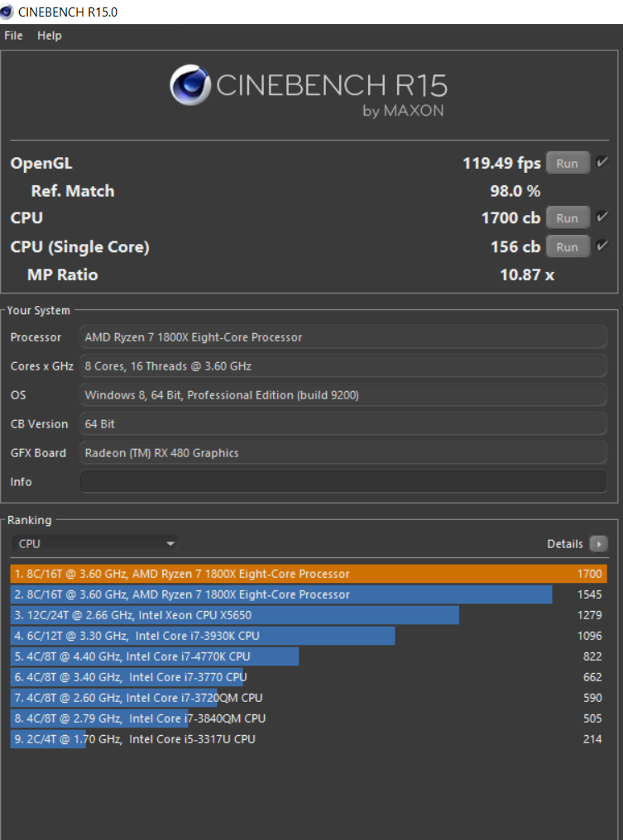The height and width of the screenshot is (840, 623).
Task: Run the OpenGL benchmark
Action: (568, 164)
